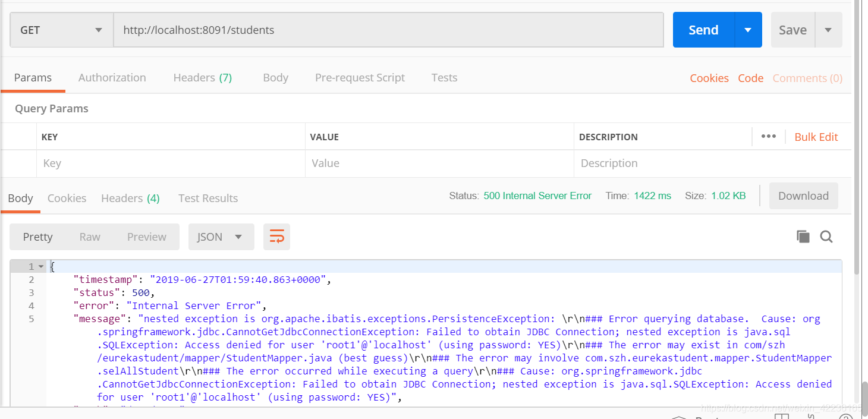
Task: Open the three-dots column options
Action: (x=768, y=137)
